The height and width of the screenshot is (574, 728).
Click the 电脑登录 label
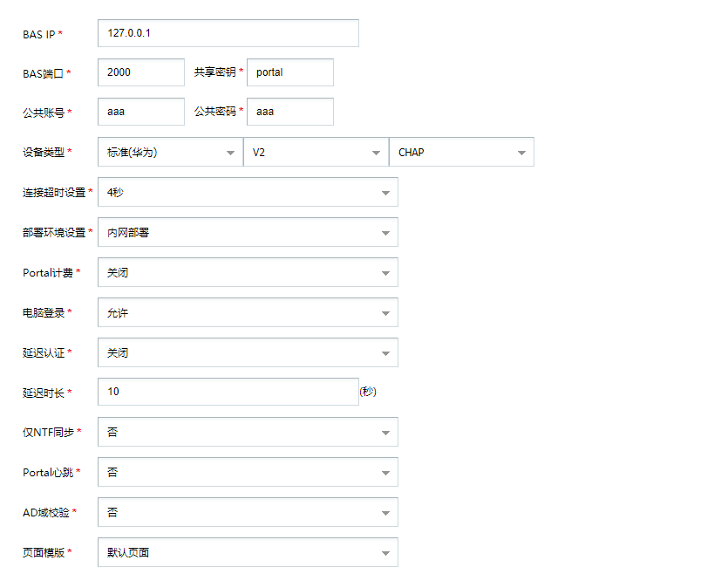[44, 312]
